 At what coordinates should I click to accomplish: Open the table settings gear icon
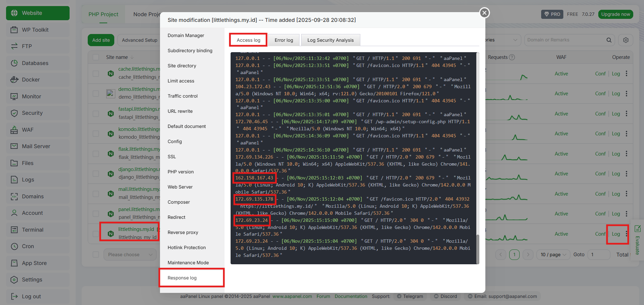click(x=626, y=40)
